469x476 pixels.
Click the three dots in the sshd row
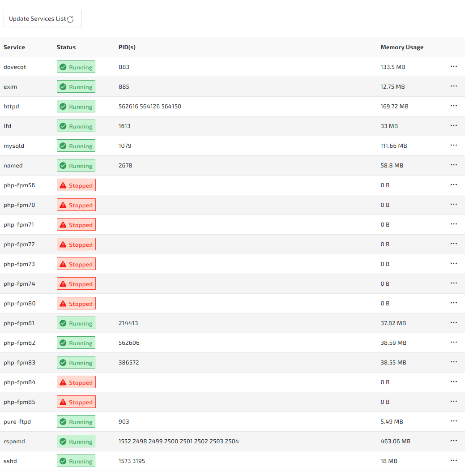pos(453,460)
